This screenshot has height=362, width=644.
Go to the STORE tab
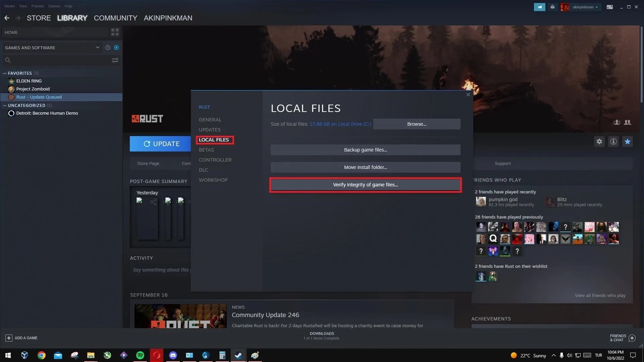coord(39,18)
